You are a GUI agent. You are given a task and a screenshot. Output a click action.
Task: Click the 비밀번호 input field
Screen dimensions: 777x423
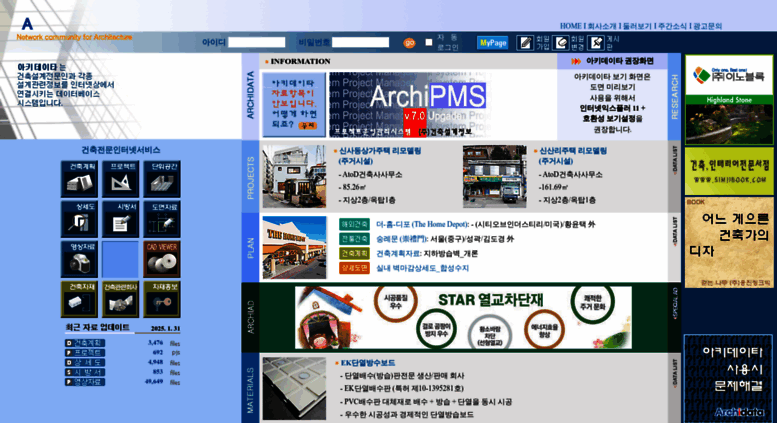coord(361,43)
